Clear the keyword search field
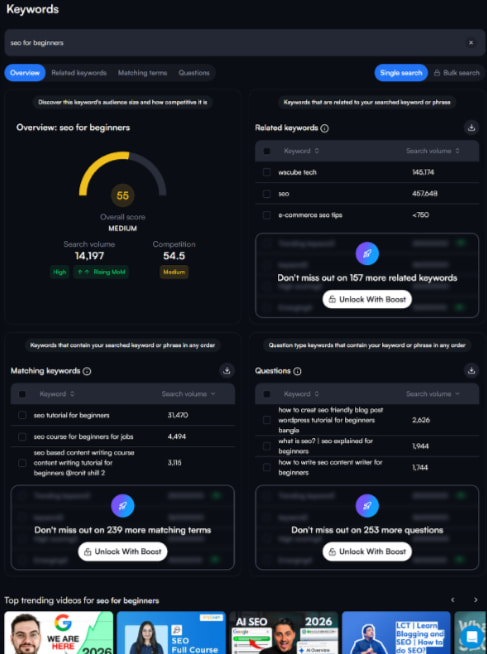The width and height of the screenshot is (487, 654). [471, 43]
